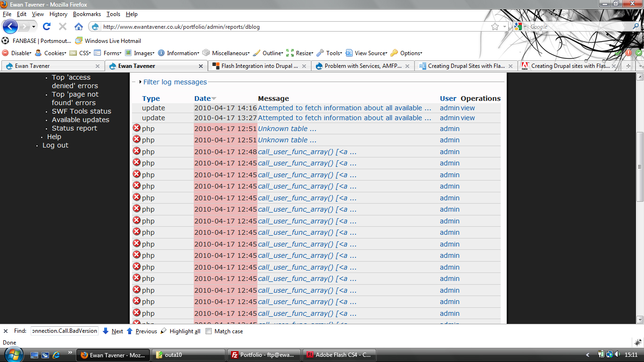Click the Find text input field
Image resolution: width=644 pixels, height=362 pixels.
tap(65, 331)
